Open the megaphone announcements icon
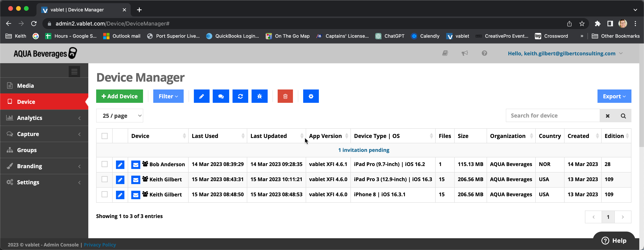This screenshot has height=250, width=644. [465, 53]
